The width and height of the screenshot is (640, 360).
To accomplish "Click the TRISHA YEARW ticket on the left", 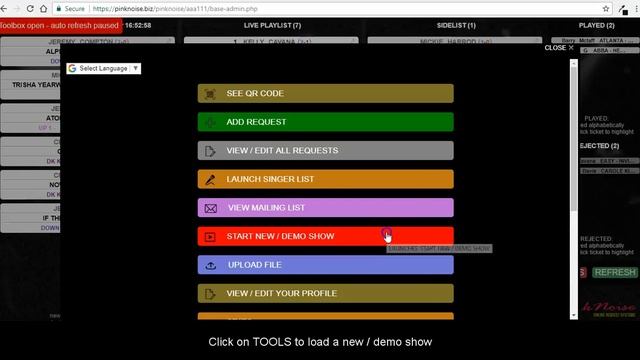I will pos(31,85).
